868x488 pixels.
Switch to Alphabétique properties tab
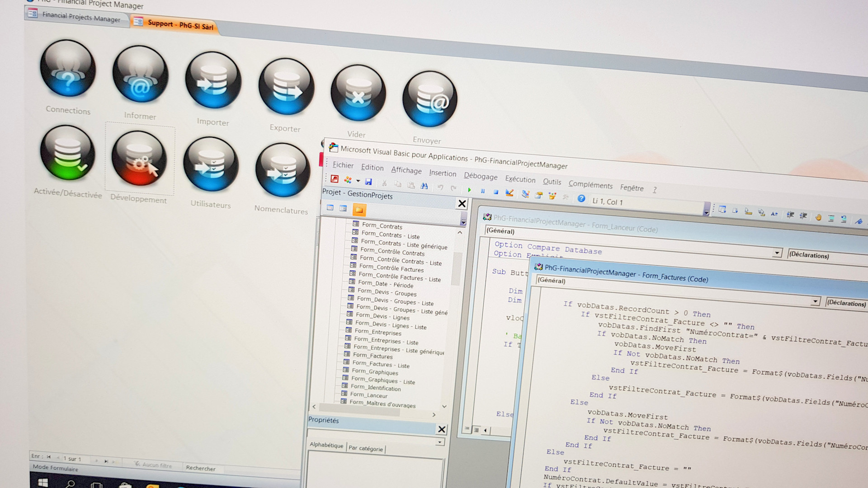point(326,445)
